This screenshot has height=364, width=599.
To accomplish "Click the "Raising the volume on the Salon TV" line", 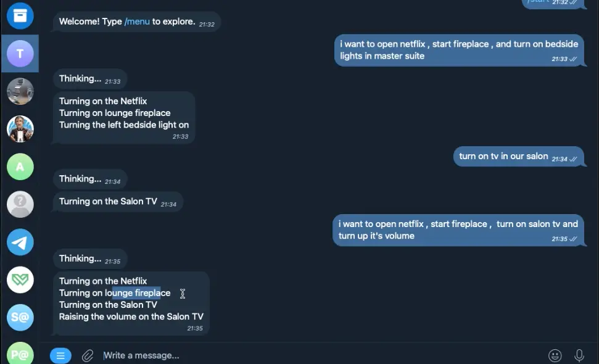I will coord(131,316).
